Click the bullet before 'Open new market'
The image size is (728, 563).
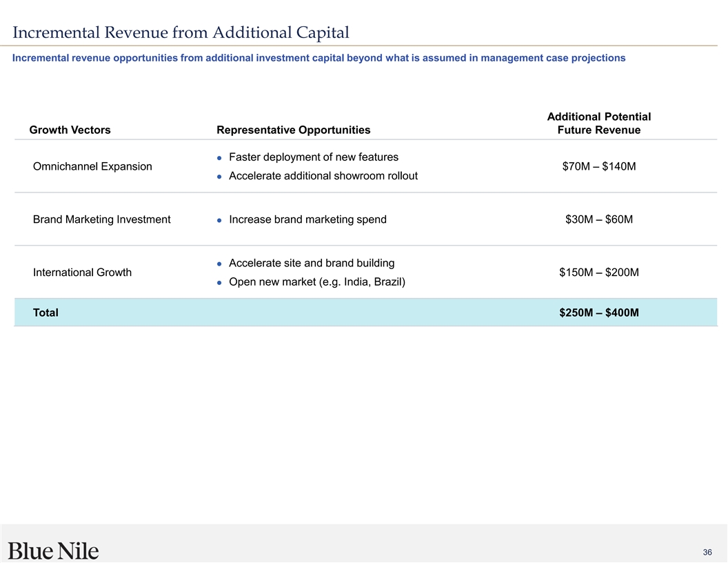219,282
